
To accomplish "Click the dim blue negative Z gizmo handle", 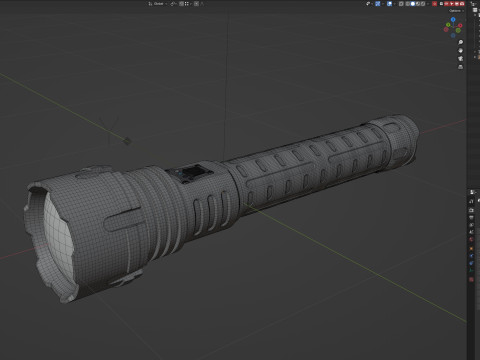I will point(453,35).
